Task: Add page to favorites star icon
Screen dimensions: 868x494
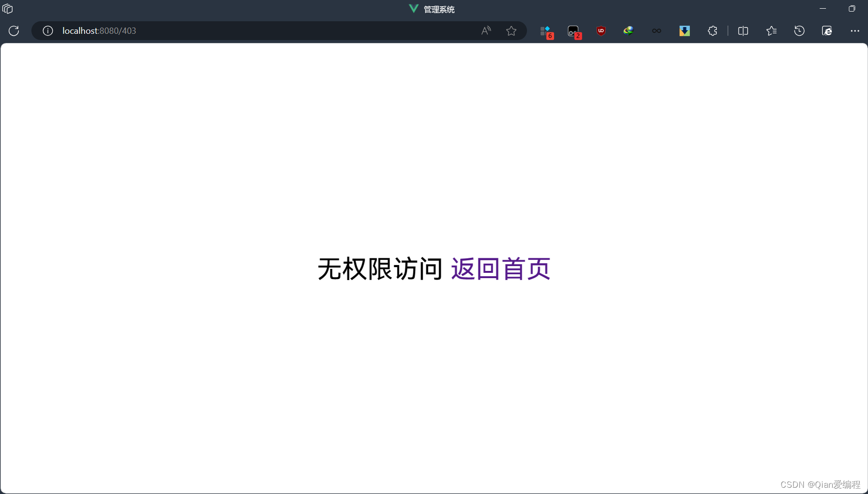Action: 511,31
